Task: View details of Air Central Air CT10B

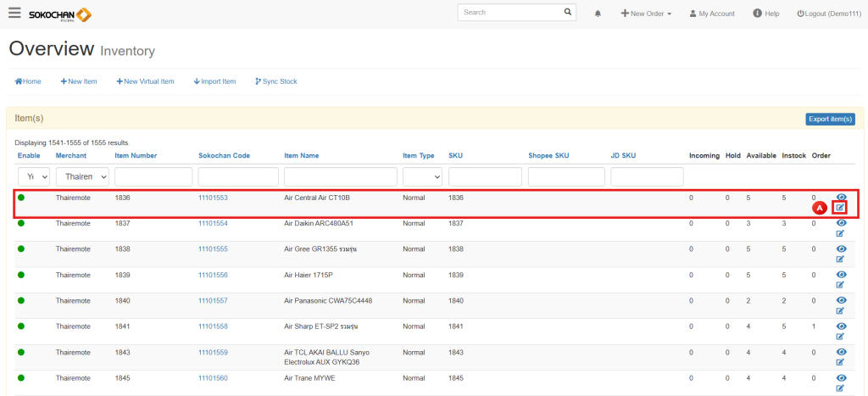Action: point(841,197)
